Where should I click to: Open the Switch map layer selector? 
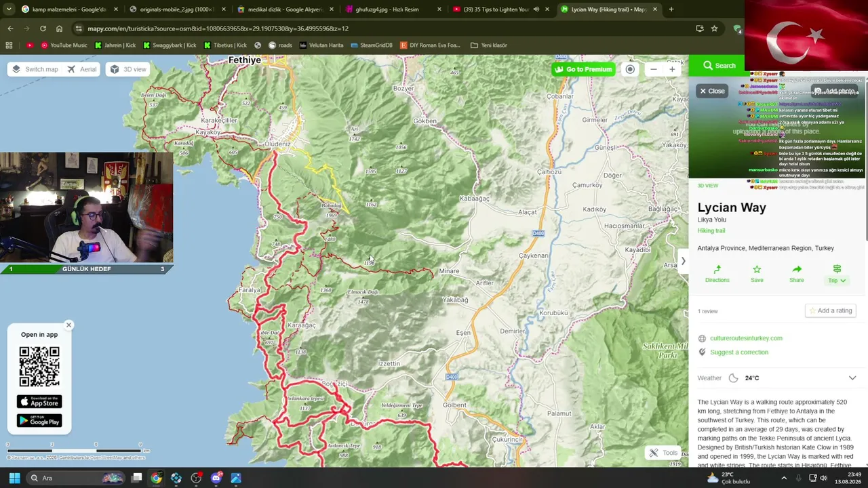[x=35, y=69]
